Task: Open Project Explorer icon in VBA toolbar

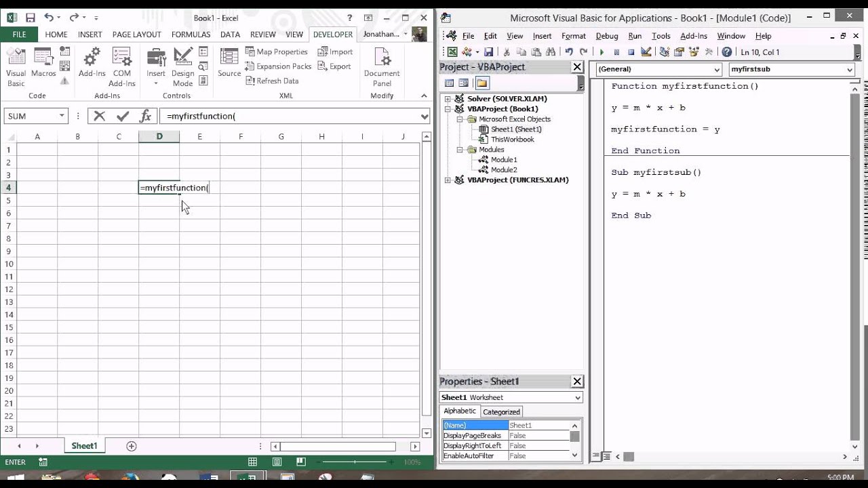Action: click(x=665, y=52)
